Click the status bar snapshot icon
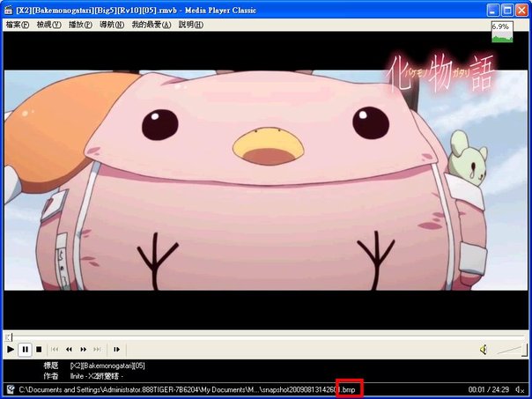The image size is (532, 399). click(11, 389)
